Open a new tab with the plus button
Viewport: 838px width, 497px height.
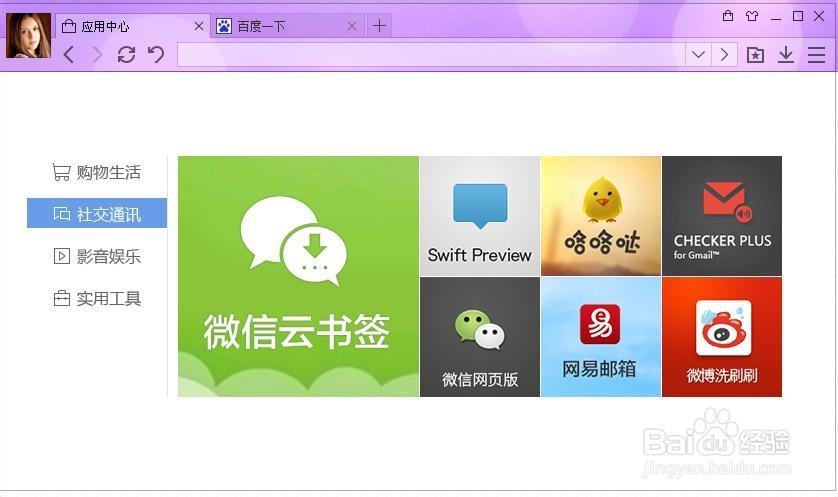[379, 26]
